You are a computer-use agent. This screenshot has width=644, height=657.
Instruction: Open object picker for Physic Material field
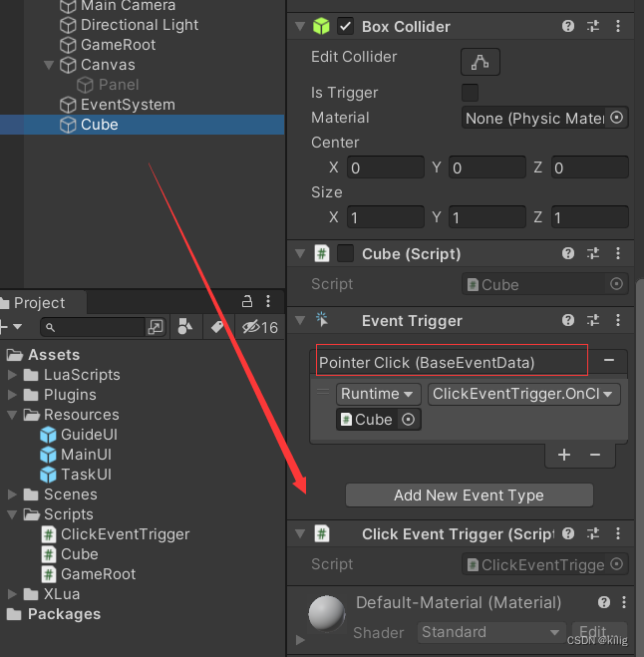[616, 118]
